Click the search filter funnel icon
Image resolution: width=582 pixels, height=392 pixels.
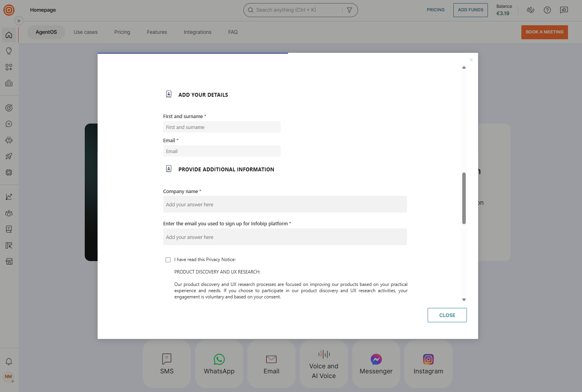click(x=350, y=10)
